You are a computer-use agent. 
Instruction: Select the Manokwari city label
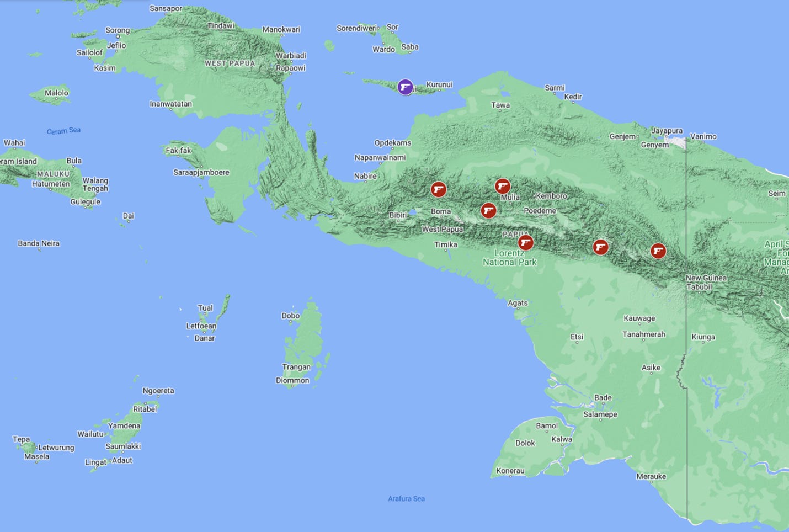pyautogui.click(x=282, y=29)
